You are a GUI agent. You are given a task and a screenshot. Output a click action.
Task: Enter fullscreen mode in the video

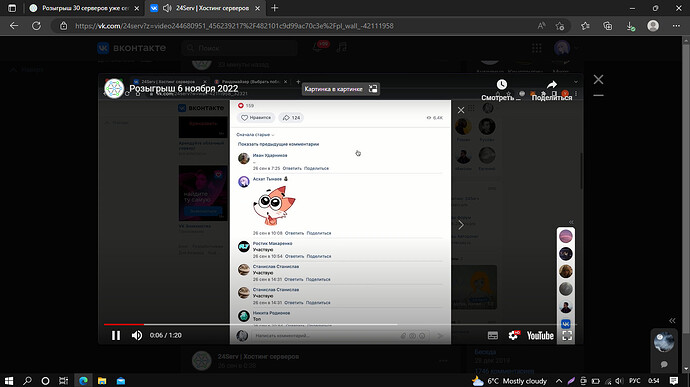pyautogui.click(x=567, y=335)
